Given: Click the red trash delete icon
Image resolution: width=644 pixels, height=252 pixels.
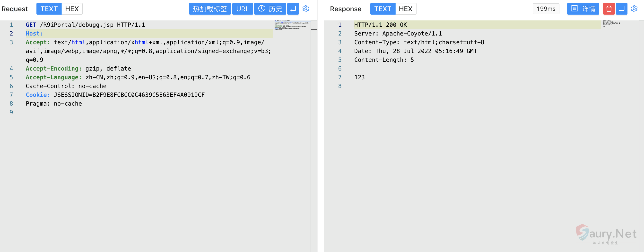Looking at the screenshot, I should tap(609, 9).
